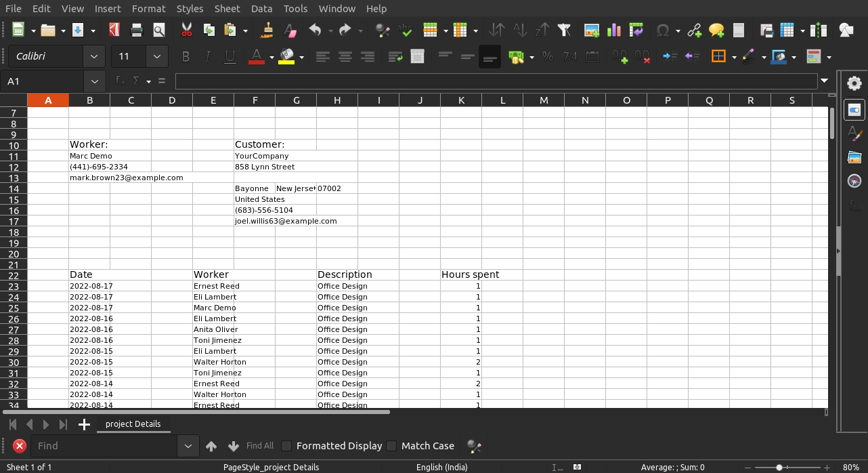Open the Insert menu

pos(108,8)
